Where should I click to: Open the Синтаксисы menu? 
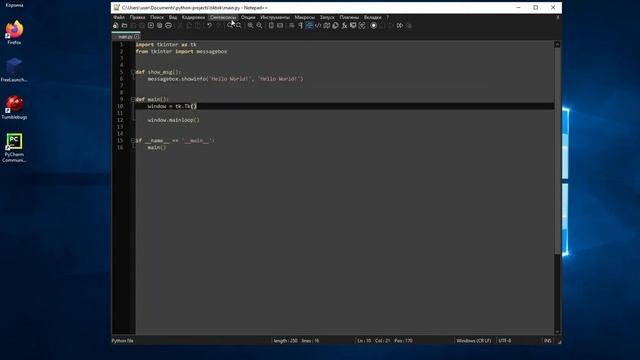point(223,17)
